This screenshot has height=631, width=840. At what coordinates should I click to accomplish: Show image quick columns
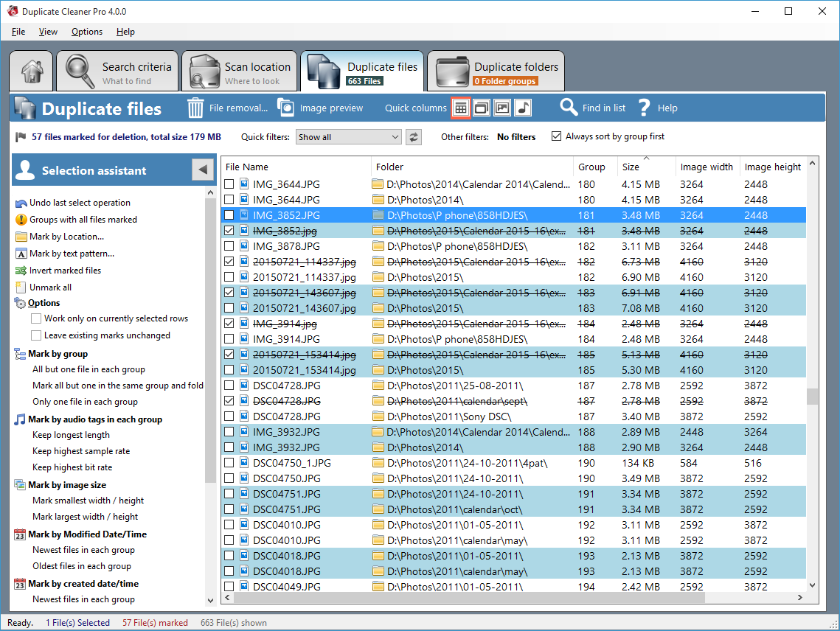502,108
